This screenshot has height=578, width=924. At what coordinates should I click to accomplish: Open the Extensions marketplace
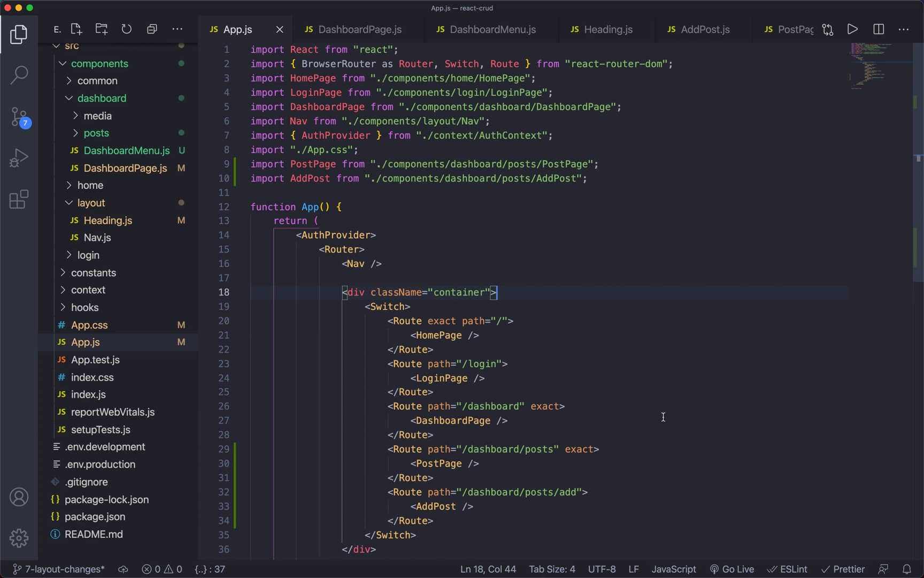click(x=19, y=199)
